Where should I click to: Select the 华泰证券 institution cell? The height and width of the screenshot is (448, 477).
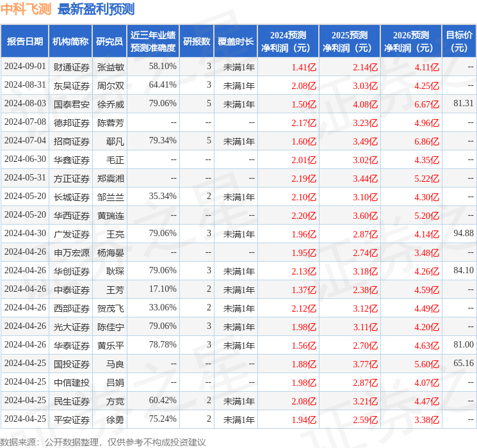72,346
